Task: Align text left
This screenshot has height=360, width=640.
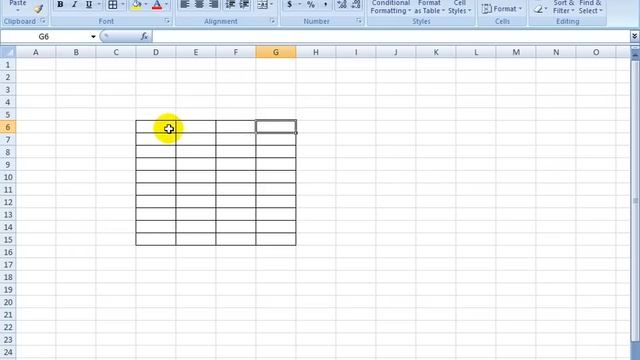Action: 185,4
